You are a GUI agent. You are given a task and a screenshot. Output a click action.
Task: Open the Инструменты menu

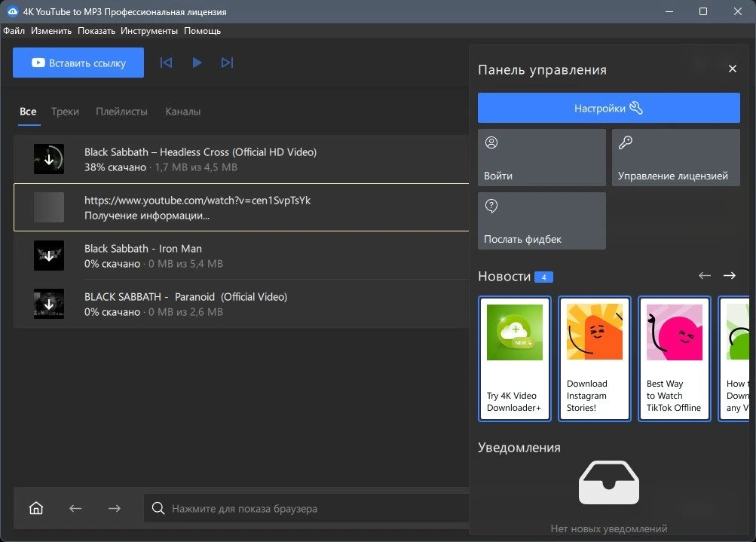click(149, 31)
